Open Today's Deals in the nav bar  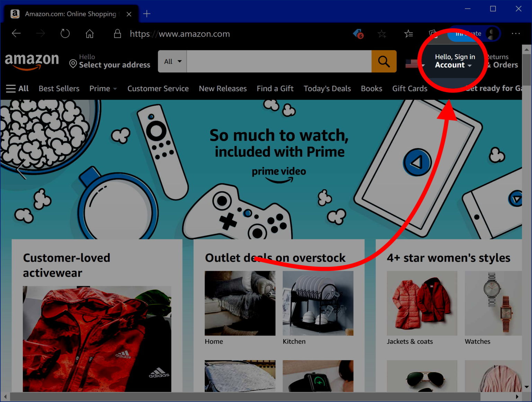tap(327, 89)
